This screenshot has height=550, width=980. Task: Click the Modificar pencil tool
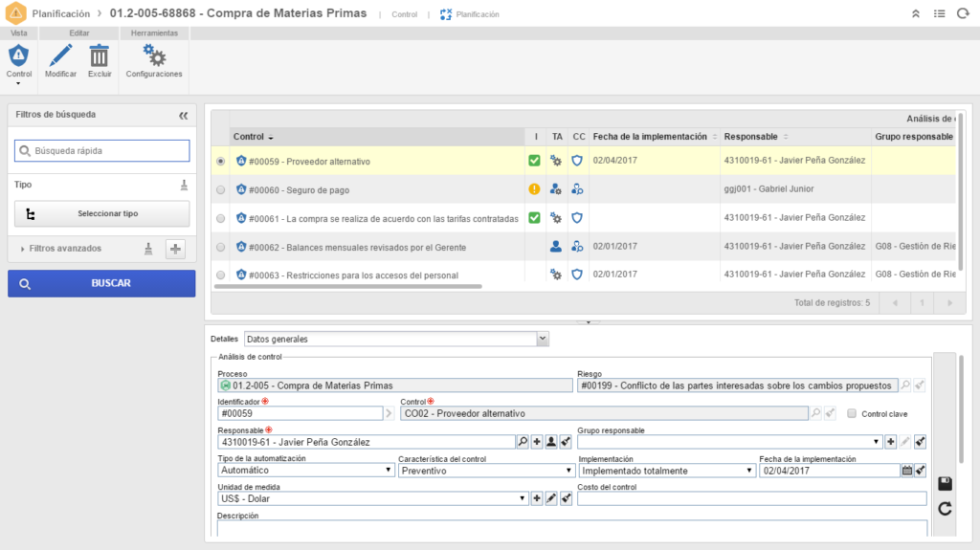pyautogui.click(x=60, y=61)
